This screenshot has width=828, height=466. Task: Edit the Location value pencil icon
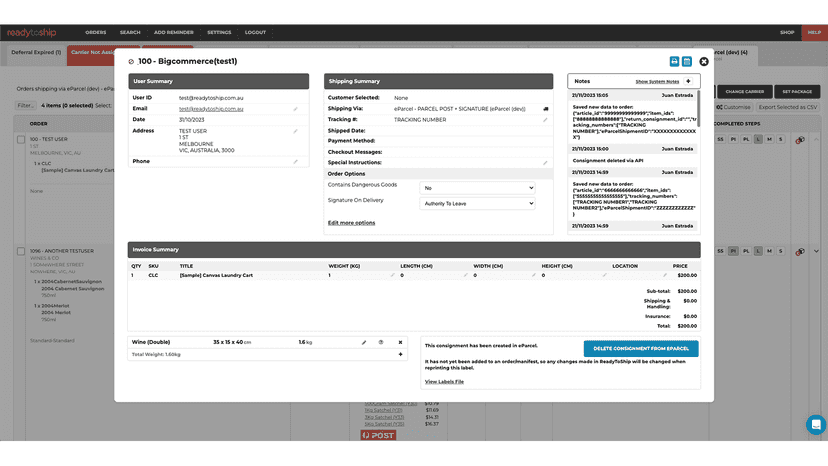pos(664,275)
